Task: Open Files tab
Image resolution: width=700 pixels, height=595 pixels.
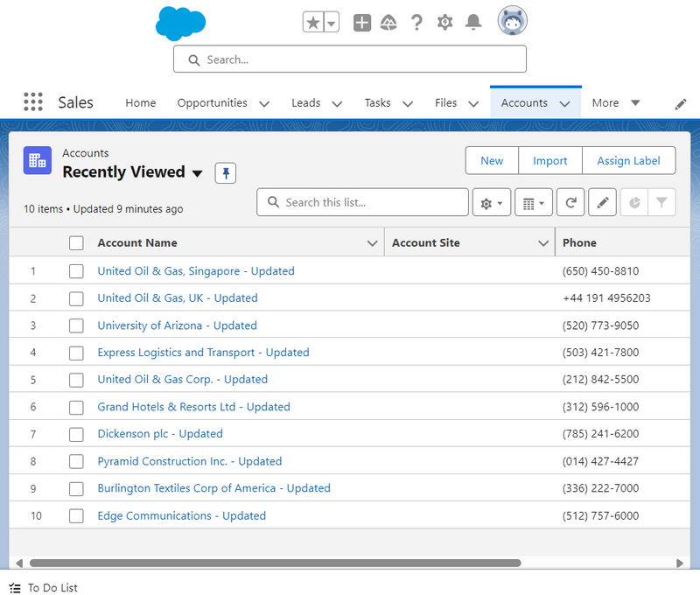Action: click(445, 103)
